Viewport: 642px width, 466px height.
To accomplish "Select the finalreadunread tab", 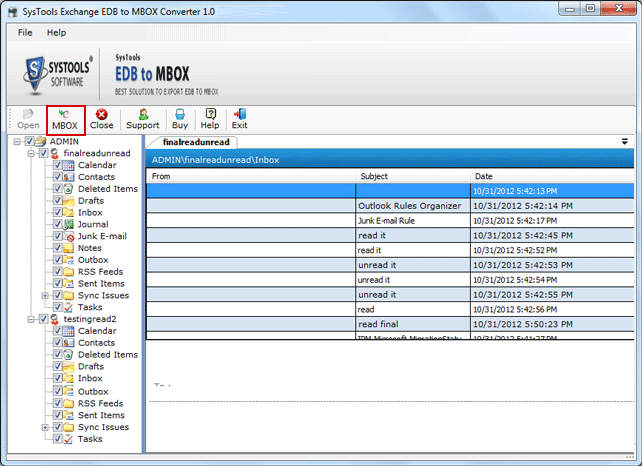I will 196,142.
